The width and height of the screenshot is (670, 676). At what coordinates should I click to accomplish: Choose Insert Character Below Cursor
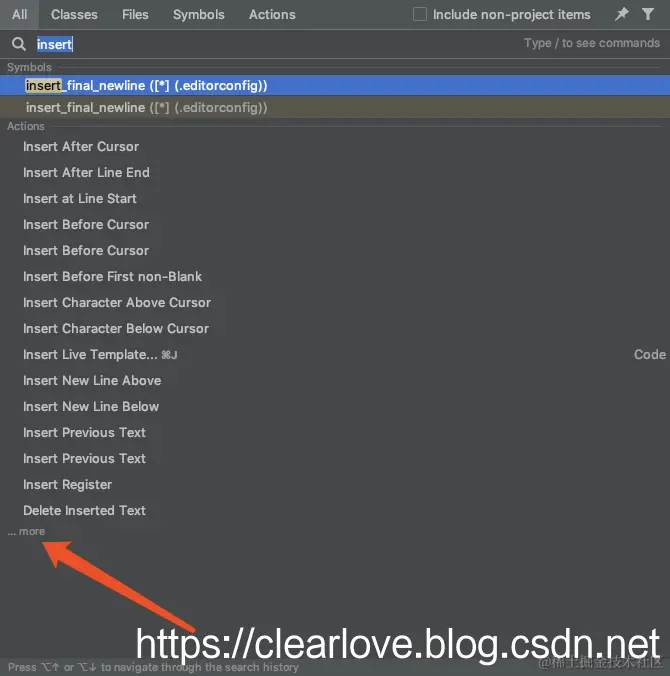click(335, 329)
